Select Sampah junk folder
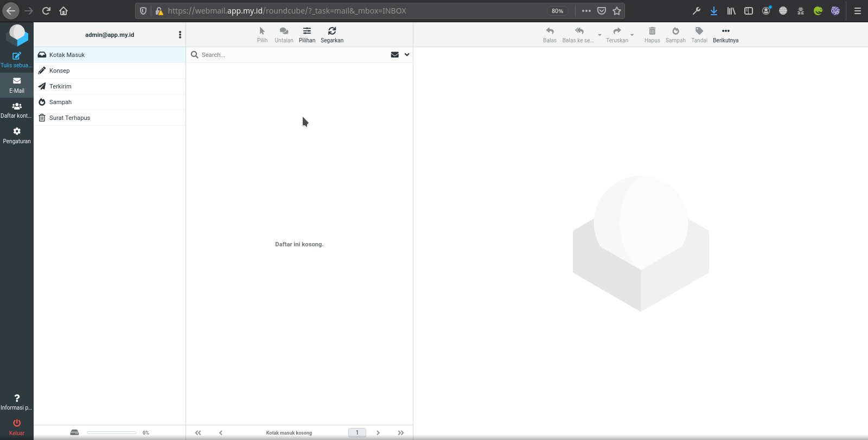868x440 pixels. point(110,102)
